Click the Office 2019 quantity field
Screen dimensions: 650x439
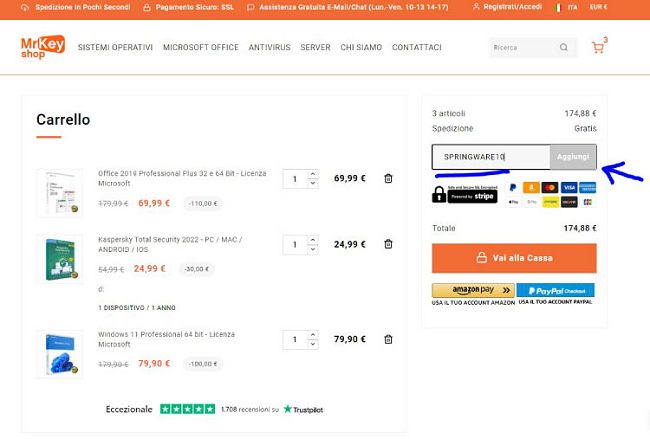(x=295, y=179)
